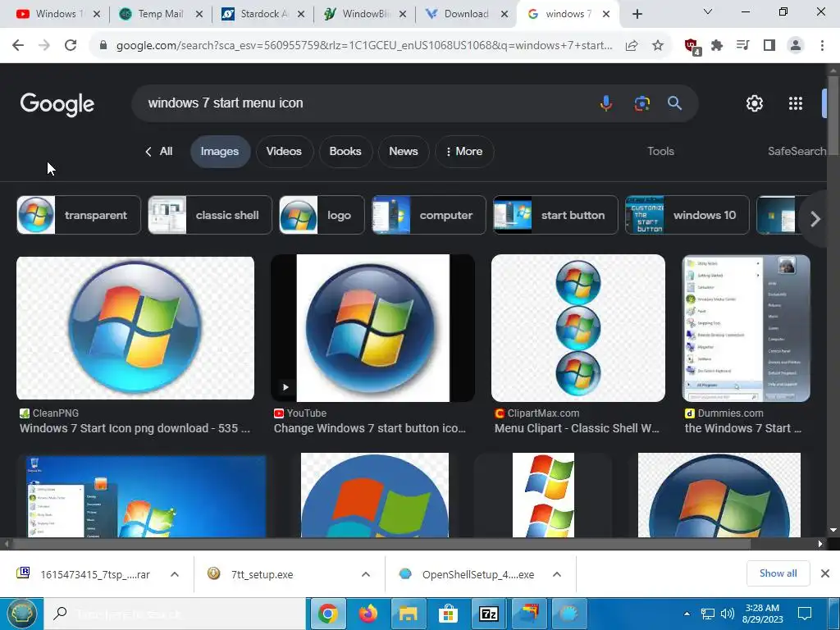840x630 pixels.
Task: Go back with the browser back arrow
Action: click(18, 46)
